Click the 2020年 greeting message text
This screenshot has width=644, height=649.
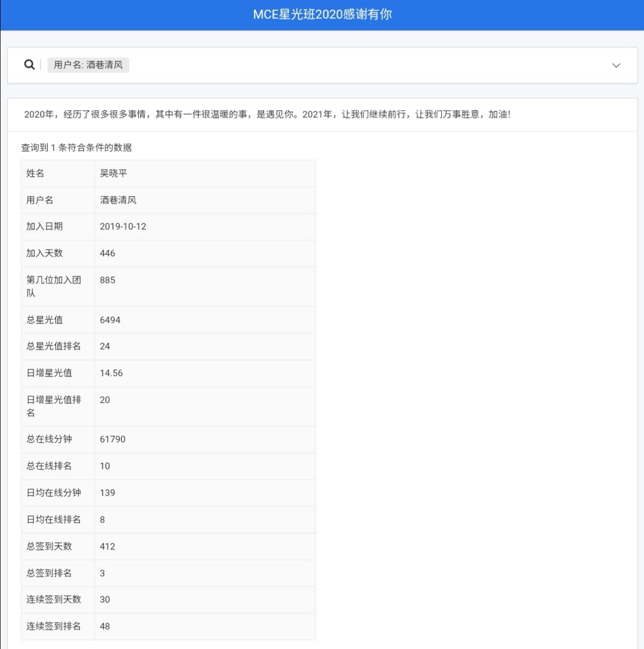[267, 114]
